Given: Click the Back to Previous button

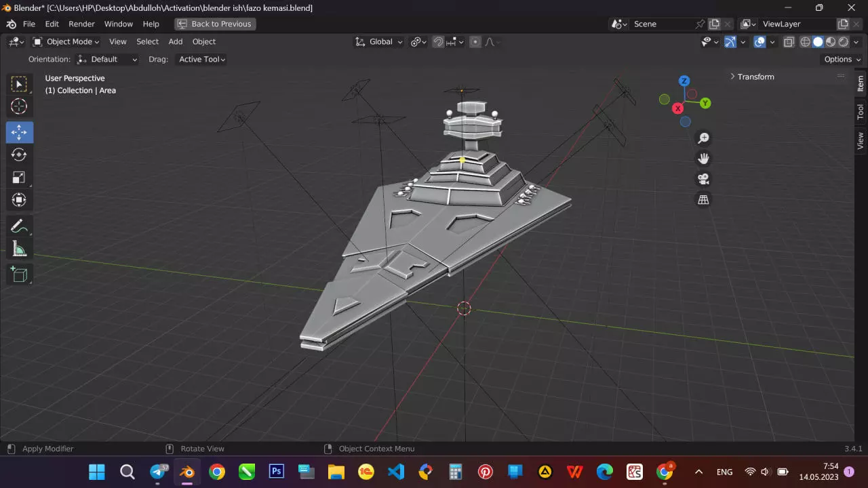Looking at the screenshot, I should (x=215, y=24).
